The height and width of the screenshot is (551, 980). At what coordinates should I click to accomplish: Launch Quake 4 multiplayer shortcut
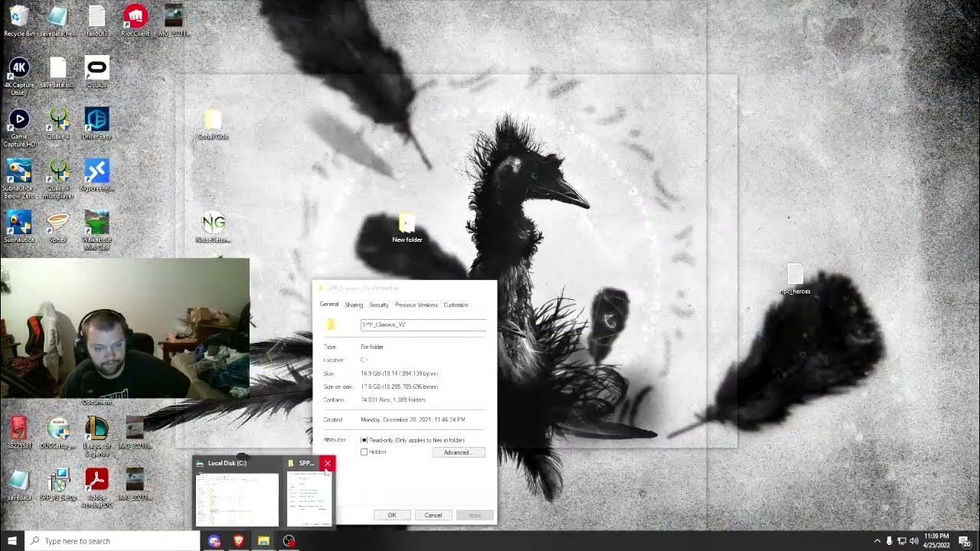(x=58, y=179)
